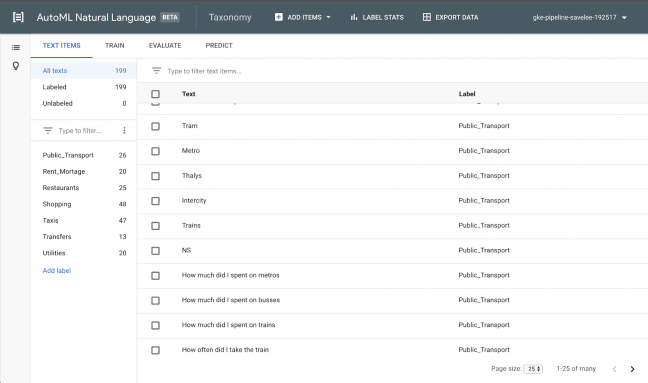Select the 'spent on busses' row checkbox

point(155,300)
